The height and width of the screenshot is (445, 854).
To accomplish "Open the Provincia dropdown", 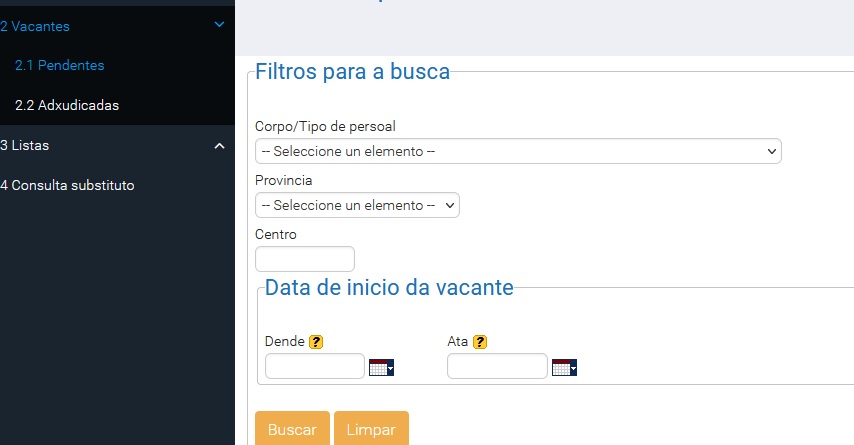I will 357,205.
